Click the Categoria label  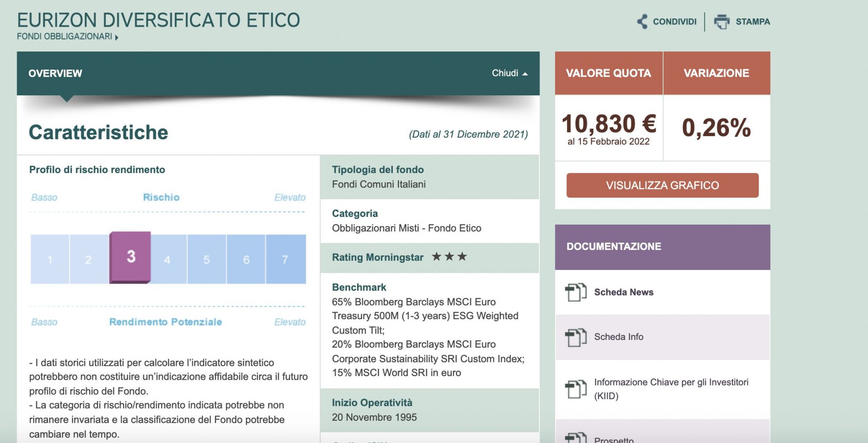355,213
